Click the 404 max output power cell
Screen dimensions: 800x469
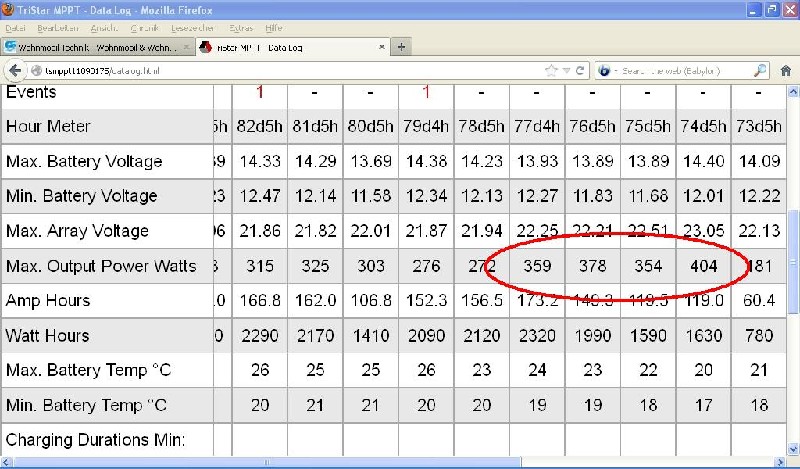[703, 266]
